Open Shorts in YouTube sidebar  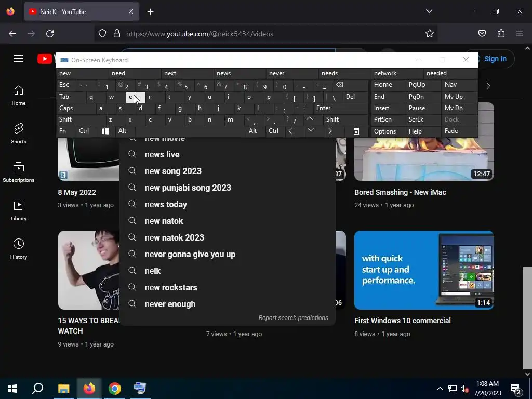18,134
